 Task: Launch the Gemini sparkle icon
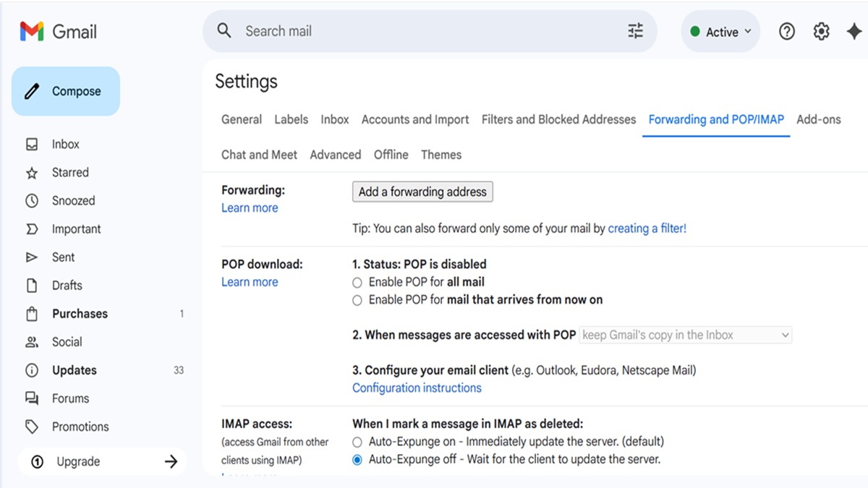point(854,32)
